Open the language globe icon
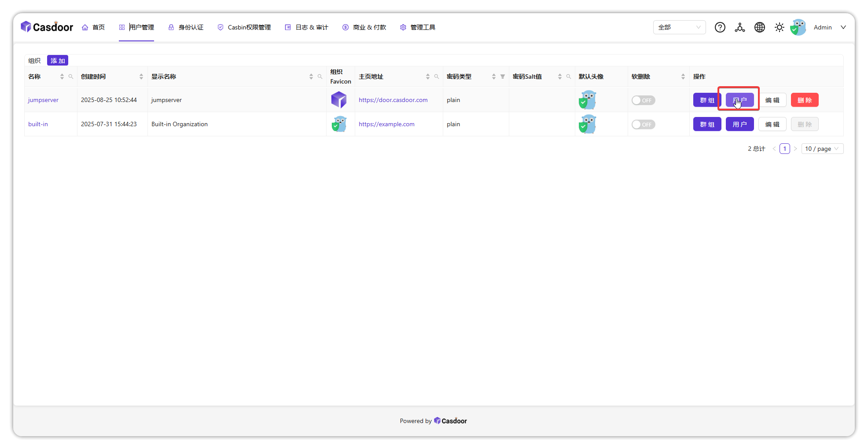868x445 pixels. pos(760,27)
